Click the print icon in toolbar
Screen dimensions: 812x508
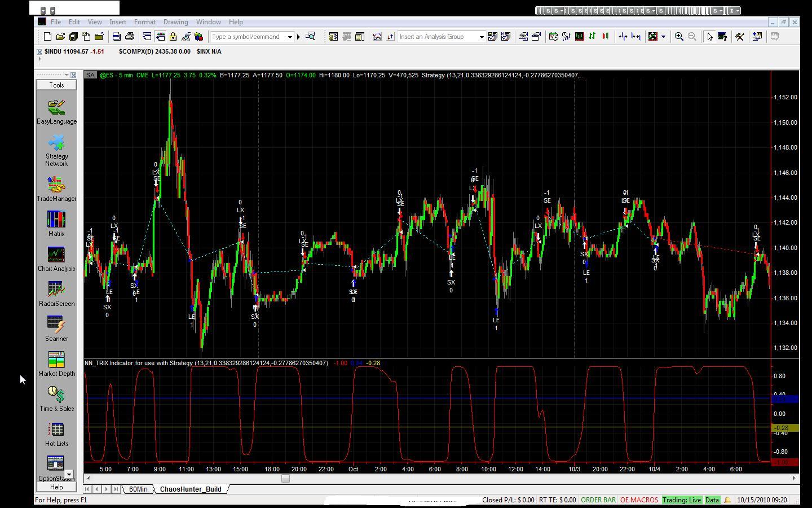129,37
